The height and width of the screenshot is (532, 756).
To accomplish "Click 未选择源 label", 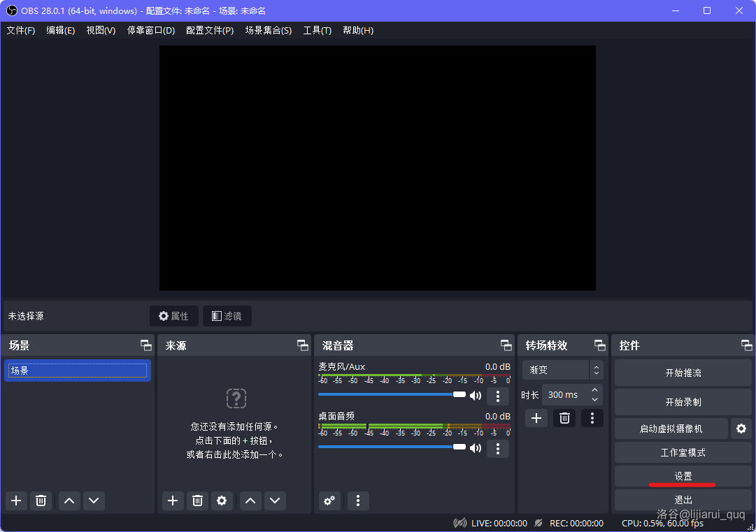I will [26, 316].
